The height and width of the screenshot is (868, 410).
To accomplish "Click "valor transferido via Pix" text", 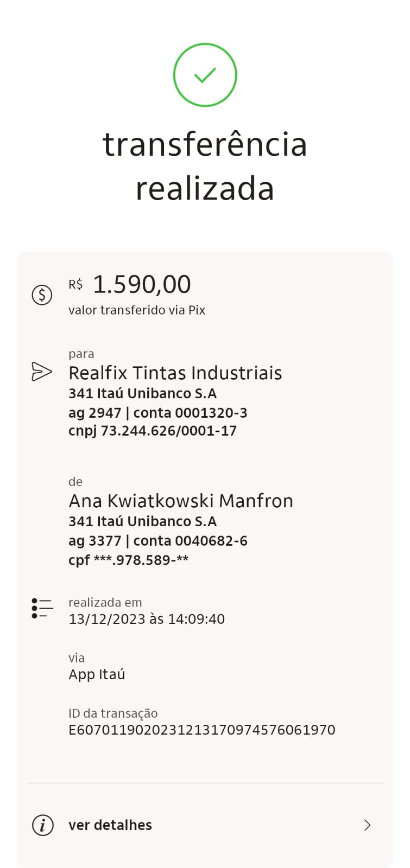I will pyautogui.click(x=137, y=310).
